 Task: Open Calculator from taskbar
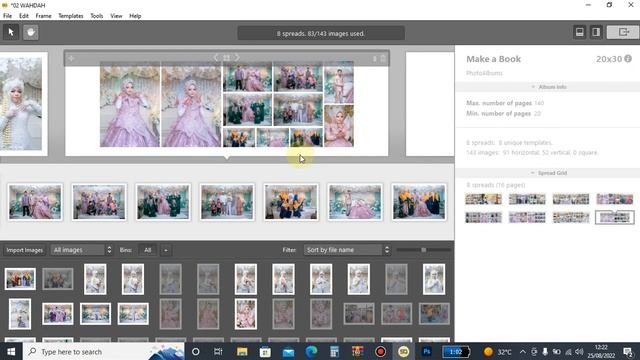click(334, 351)
